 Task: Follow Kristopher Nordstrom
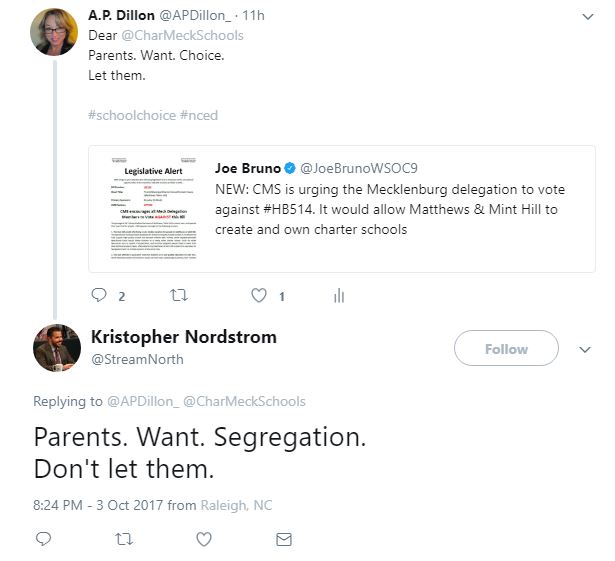(x=505, y=349)
